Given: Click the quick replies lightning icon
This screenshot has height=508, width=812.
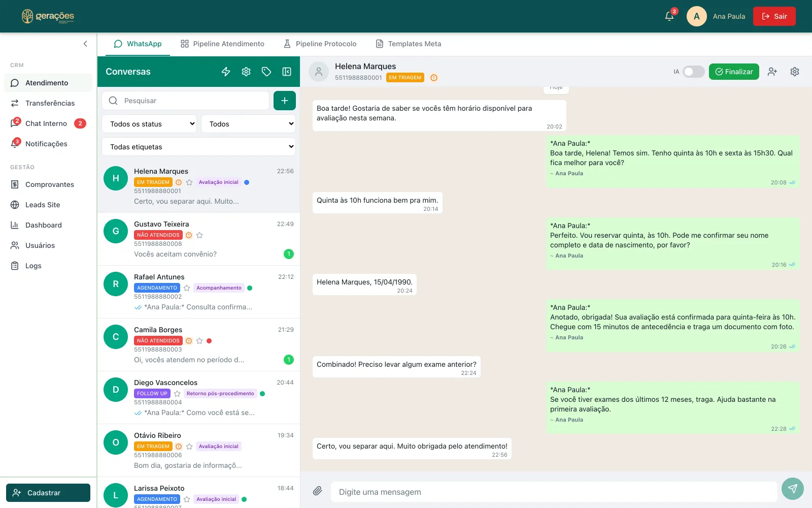Looking at the screenshot, I should point(226,72).
